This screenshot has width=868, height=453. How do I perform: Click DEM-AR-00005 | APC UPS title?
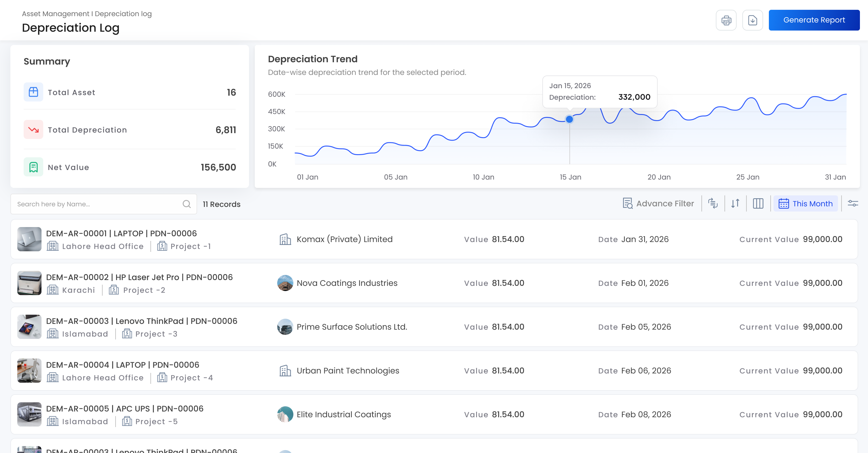pyautogui.click(x=125, y=409)
